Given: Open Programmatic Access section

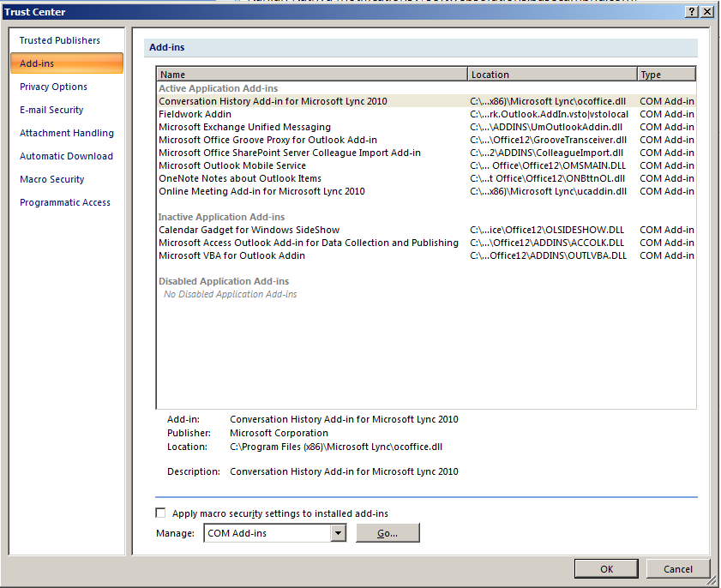Looking at the screenshot, I should (x=65, y=202).
